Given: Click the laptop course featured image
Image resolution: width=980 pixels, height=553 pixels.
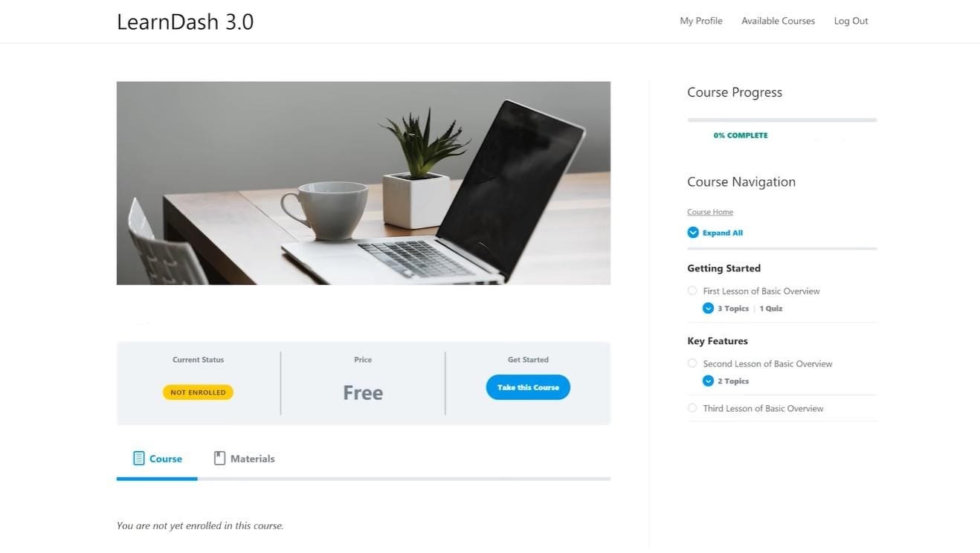Looking at the screenshot, I should tap(364, 183).
